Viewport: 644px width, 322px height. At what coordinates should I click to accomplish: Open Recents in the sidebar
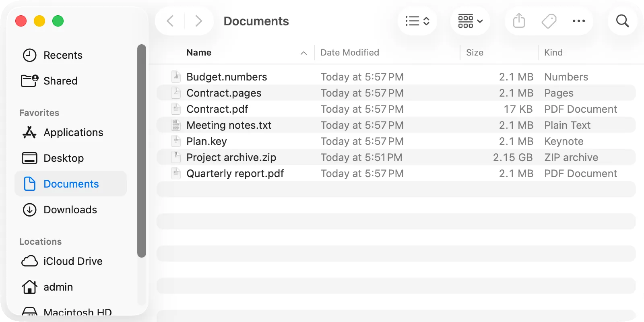pyautogui.click(x=70, y=55)
